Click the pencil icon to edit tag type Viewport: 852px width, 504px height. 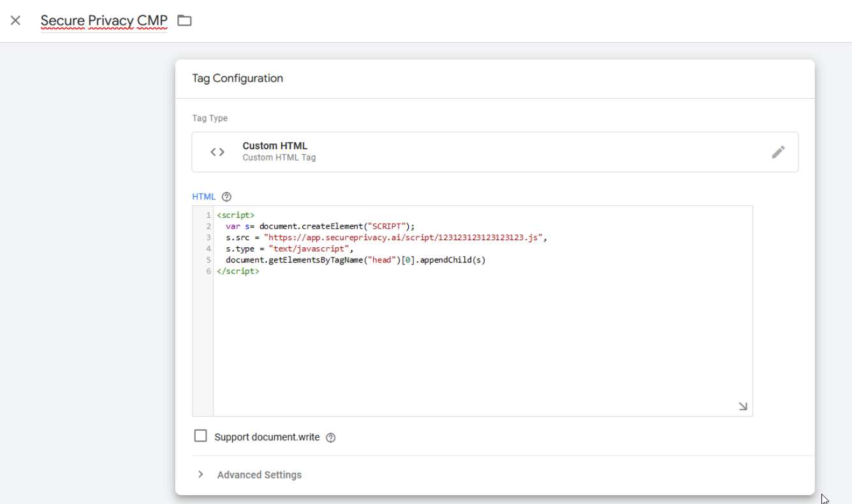tap(778, 152)
